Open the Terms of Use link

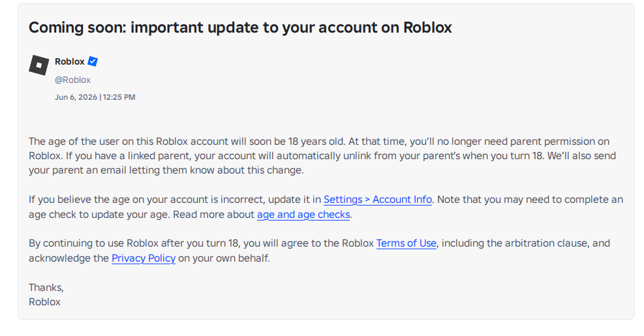pos(406,243)
